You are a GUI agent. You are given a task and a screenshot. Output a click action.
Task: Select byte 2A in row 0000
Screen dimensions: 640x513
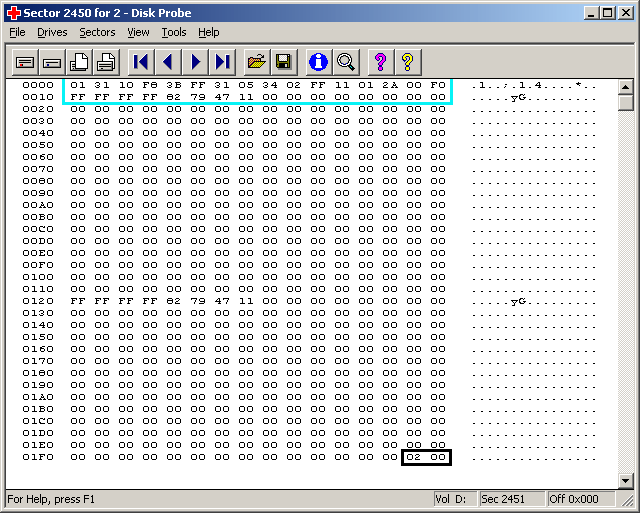click(x=390, y=85)
